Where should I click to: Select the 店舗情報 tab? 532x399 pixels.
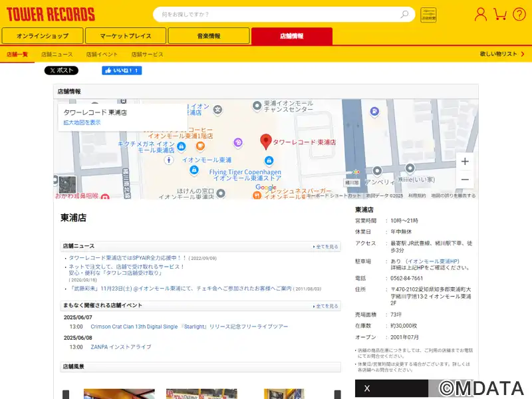coord(292,36)
